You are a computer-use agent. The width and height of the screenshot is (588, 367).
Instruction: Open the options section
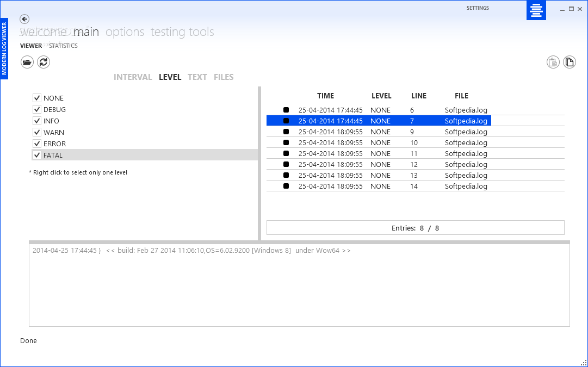tap(125, 32)
